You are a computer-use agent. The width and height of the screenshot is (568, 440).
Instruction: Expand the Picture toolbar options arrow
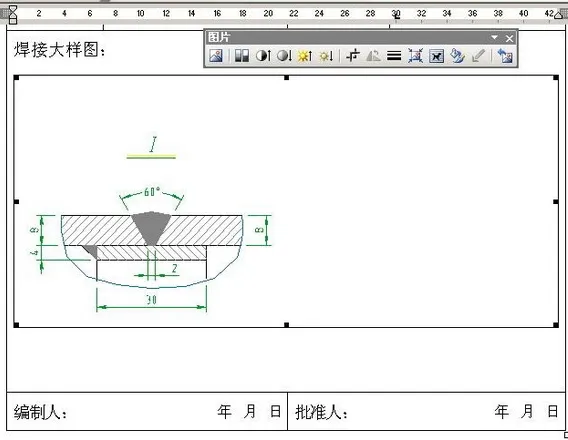[494, 37]
